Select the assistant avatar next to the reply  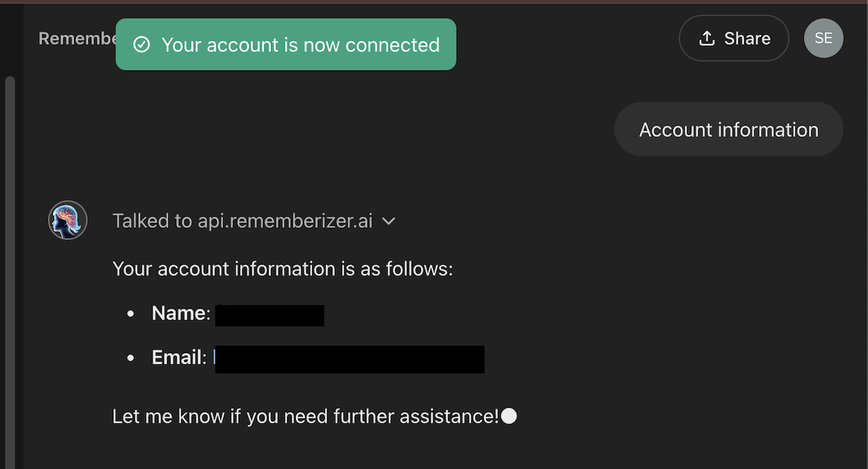click(x=67, y=220)
